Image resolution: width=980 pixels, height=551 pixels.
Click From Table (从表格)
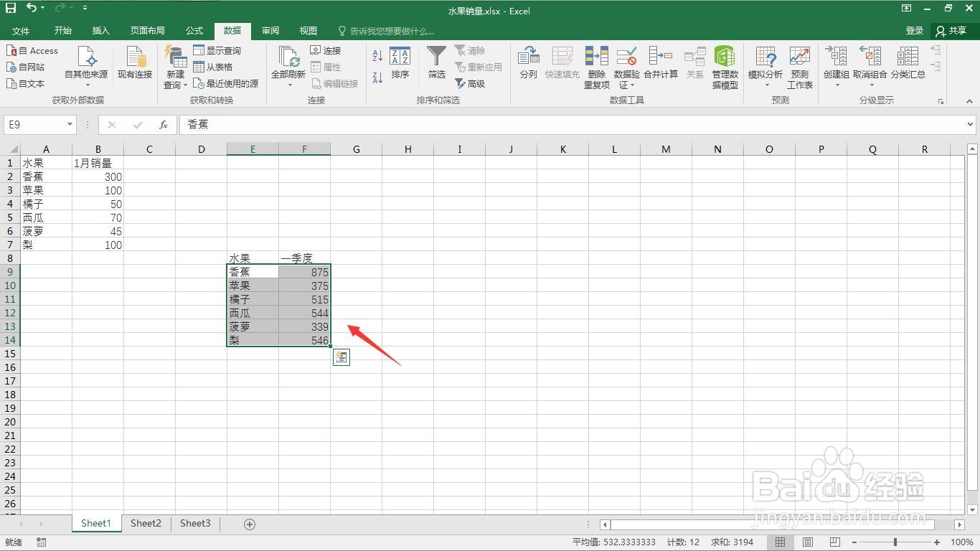pos(213,67)
